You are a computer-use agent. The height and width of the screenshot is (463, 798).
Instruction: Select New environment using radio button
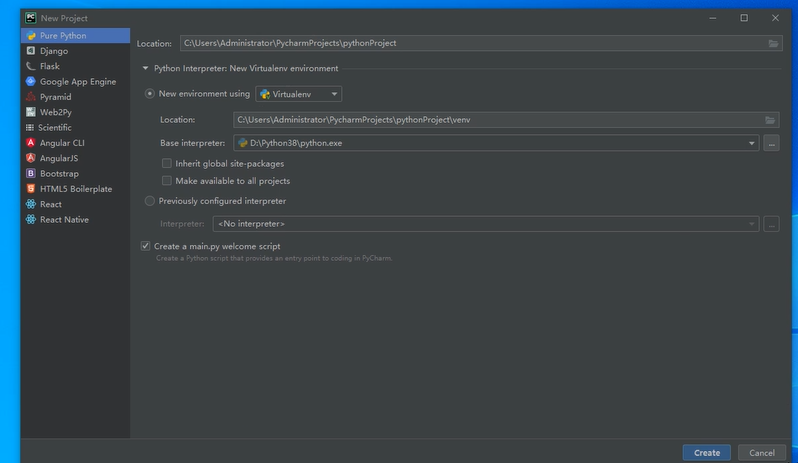(x=150, y=94)
